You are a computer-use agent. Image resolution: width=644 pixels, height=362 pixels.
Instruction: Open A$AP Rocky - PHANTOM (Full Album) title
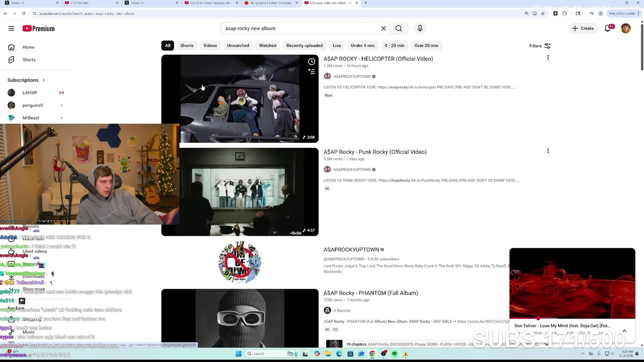(x=371, y=293)
